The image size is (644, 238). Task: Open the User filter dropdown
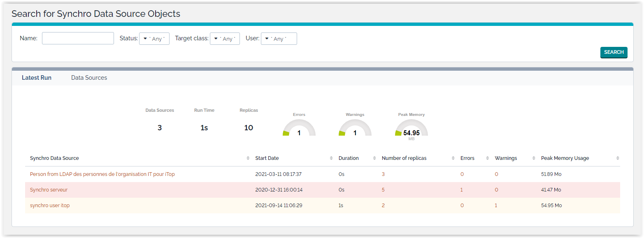[x=279, y=39]
